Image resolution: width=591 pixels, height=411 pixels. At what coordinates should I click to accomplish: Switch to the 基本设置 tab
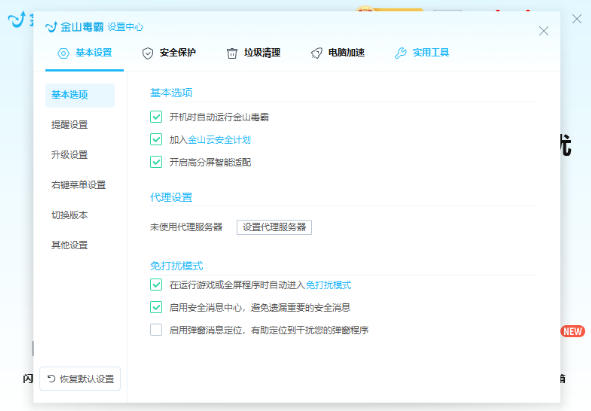pyautogui.click(x=84, y=53)
